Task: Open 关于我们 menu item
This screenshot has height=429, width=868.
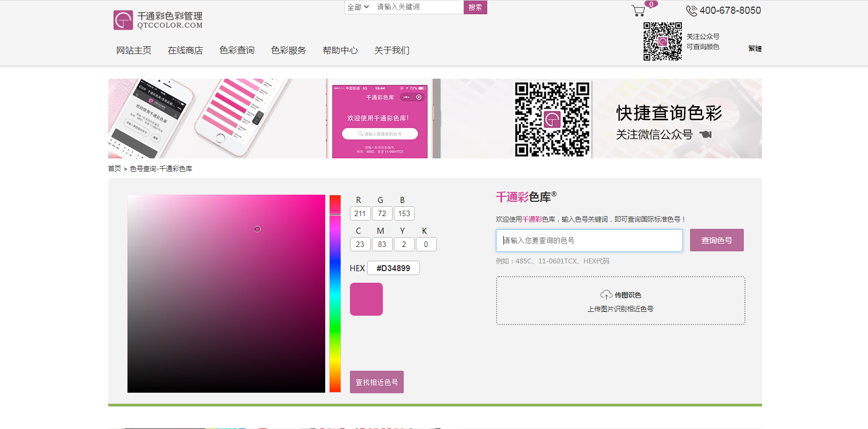Action: point(392,50)
